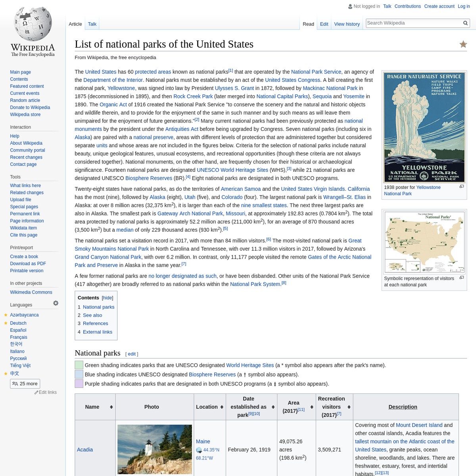
Task: Switch to the Article tab
Action: click(75, 24)
